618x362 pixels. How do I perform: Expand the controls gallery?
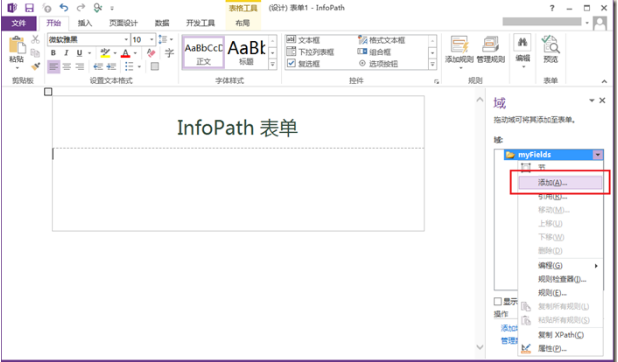pos(433,64)
